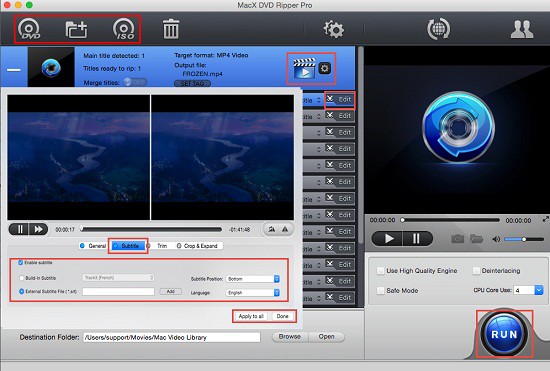Collapse the source with the minus button
550x371 pixels.
14,69
